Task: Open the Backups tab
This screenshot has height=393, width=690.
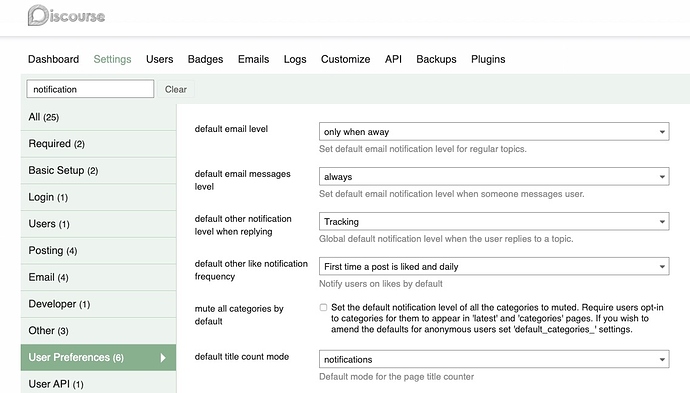Action: coord(436,59)
